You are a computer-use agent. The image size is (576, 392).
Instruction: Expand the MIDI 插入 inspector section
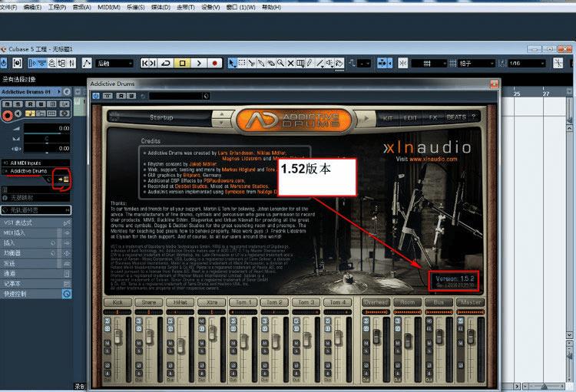coord(35,232)
